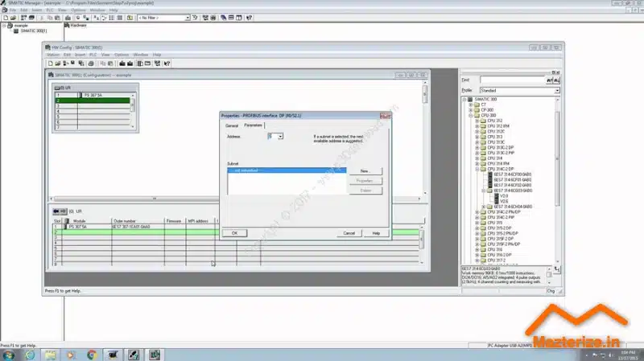Select Parameters tab in properties dialog
Screen dimensions: 644x361
[253, 125]
